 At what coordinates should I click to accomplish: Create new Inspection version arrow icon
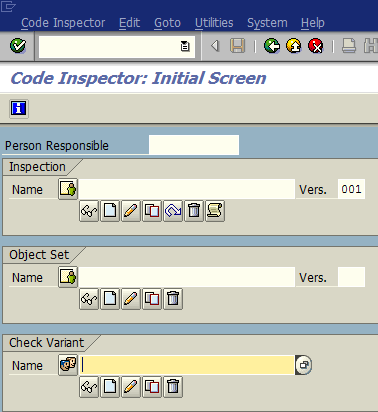tap(173, 211)
